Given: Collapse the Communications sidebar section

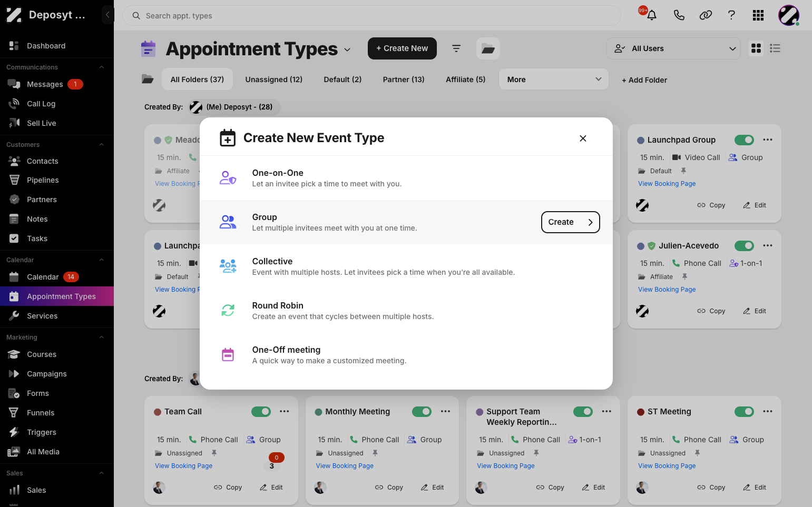Looking at the screenshot, I should 102,67.
